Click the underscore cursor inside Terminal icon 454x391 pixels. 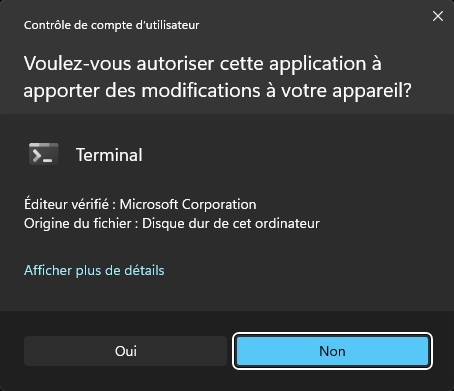(48, 161)
